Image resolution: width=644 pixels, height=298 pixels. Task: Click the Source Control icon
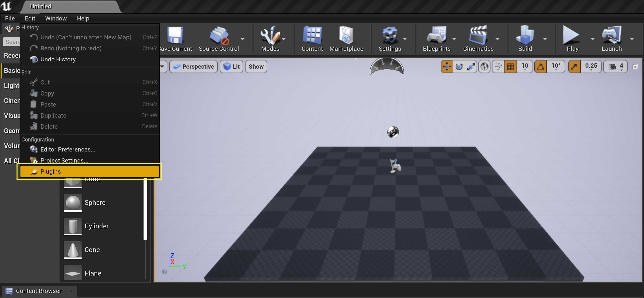(218, 39)
